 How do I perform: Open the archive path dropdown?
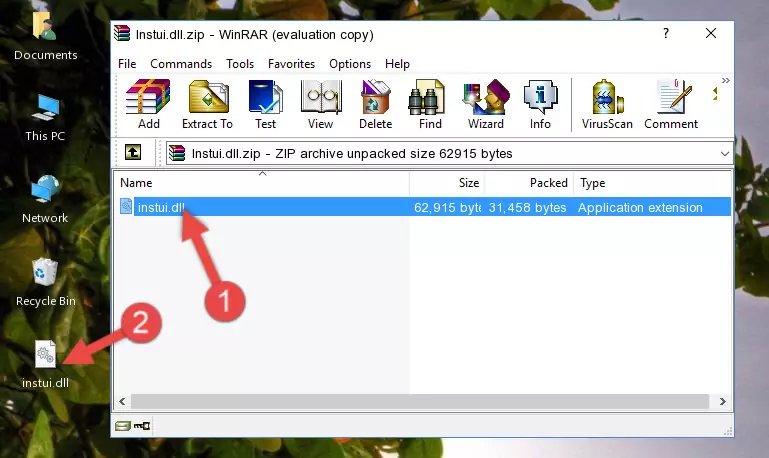725,153
